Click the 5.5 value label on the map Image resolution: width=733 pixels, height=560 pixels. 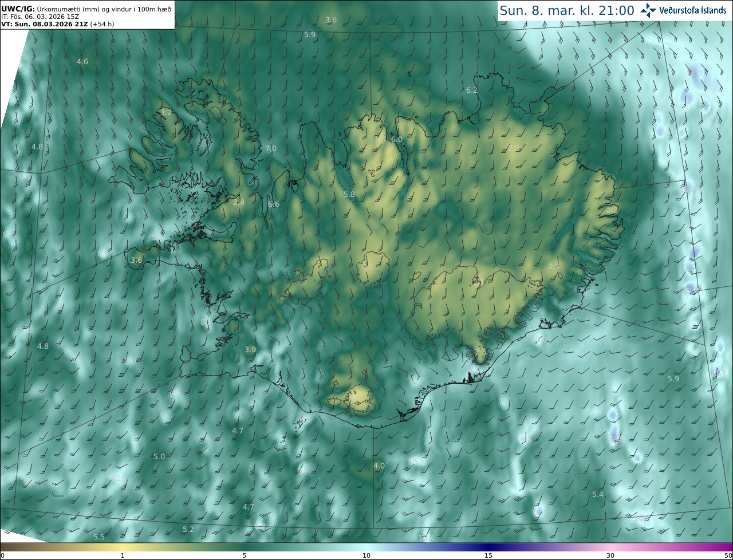(x=99, y=537)
